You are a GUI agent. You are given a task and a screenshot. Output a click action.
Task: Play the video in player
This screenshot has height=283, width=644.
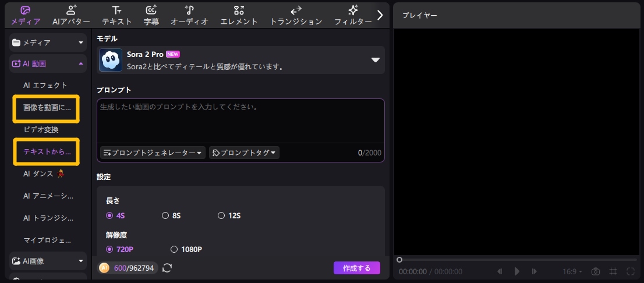[517, 271]
